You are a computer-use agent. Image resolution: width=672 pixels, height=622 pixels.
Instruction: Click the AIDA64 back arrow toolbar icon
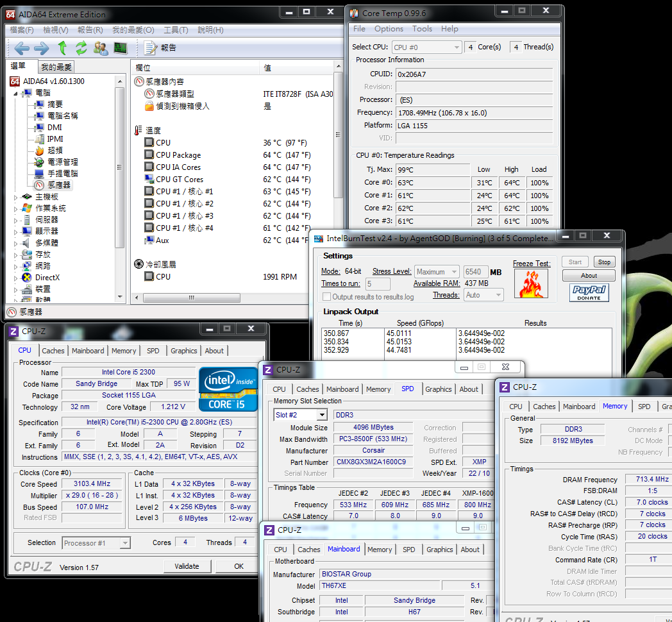click(x=21, y=48)
